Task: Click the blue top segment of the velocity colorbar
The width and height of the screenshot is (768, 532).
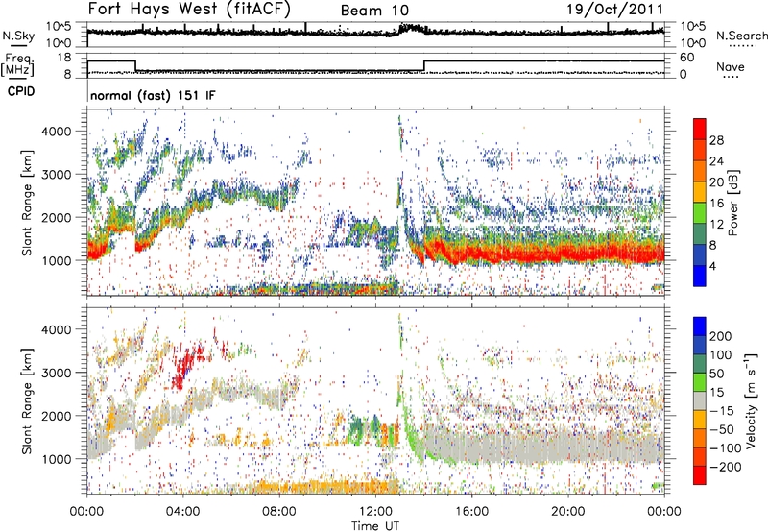Action: coord(700,326)
